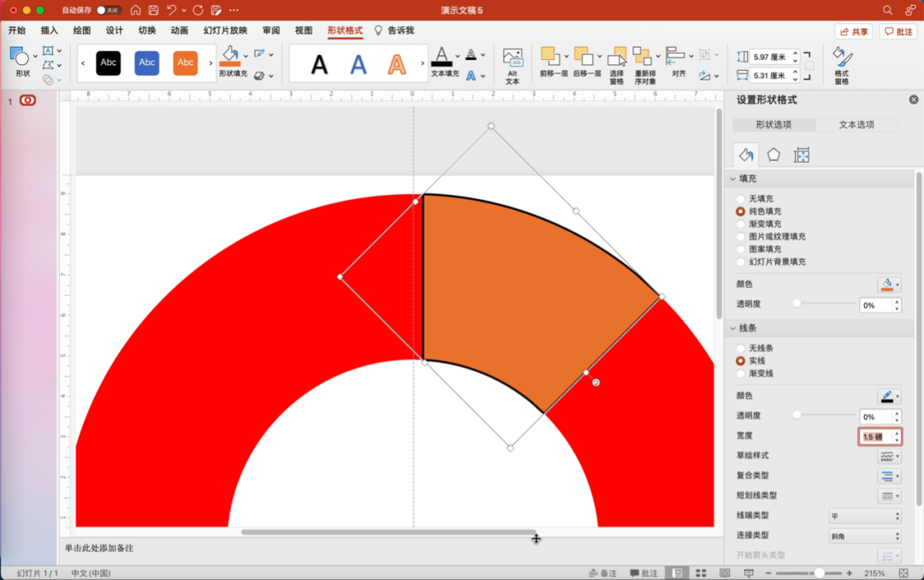
Task: Click the line Width (宽度) input field
Action: [874, 437]
